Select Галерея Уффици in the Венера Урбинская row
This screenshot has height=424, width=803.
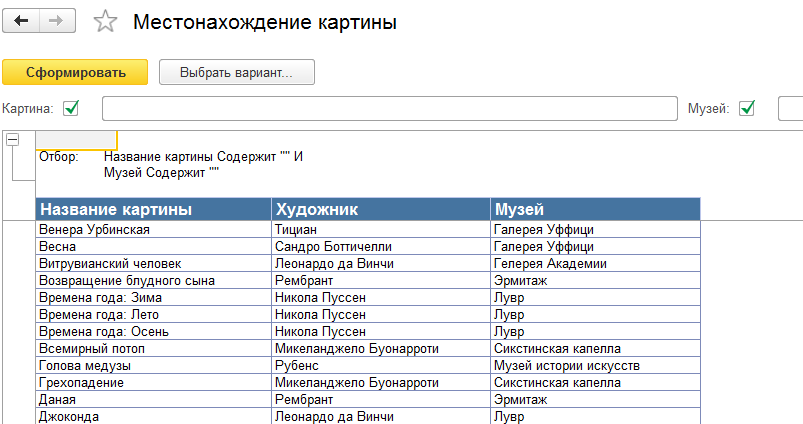coord(596,229)
